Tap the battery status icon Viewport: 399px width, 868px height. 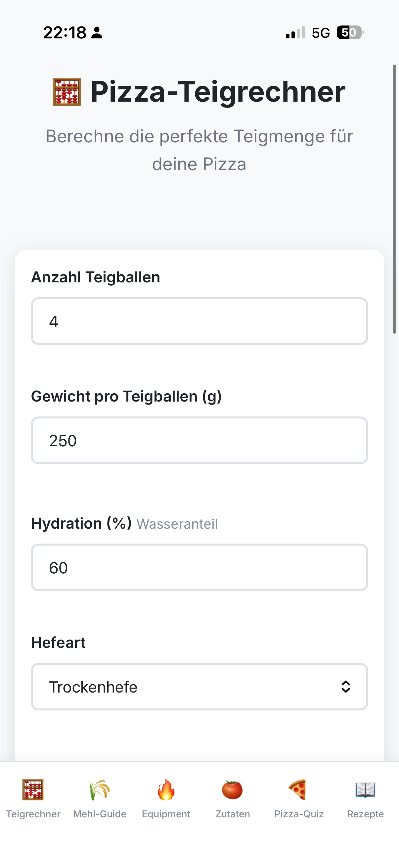coord(349,33)
